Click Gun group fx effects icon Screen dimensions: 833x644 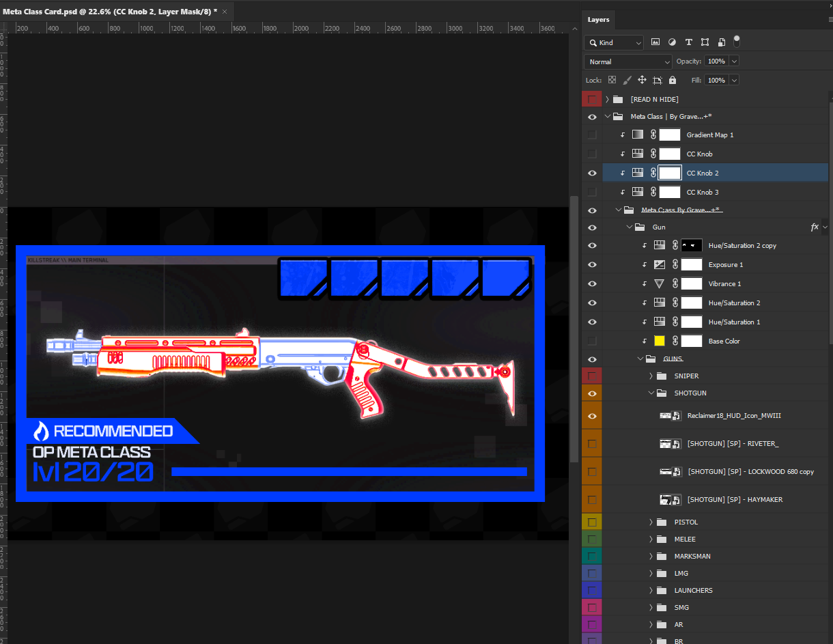tap(814, 227)
